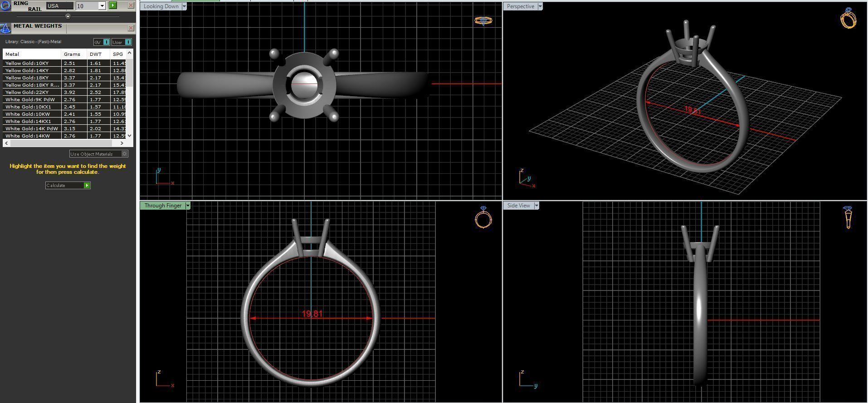Click the Side View viewport ring icon
Screen dimensions: 868x403
tap(848, 217)
